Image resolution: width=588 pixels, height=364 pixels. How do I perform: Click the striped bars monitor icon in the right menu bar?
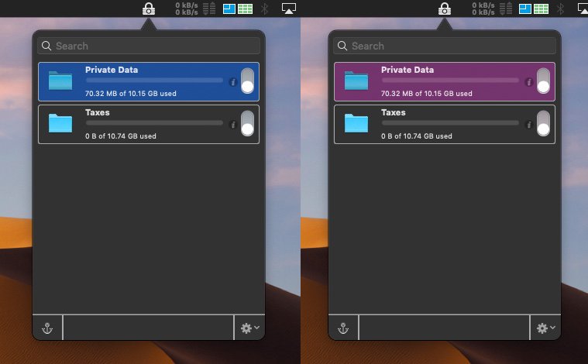coord(506,9)
